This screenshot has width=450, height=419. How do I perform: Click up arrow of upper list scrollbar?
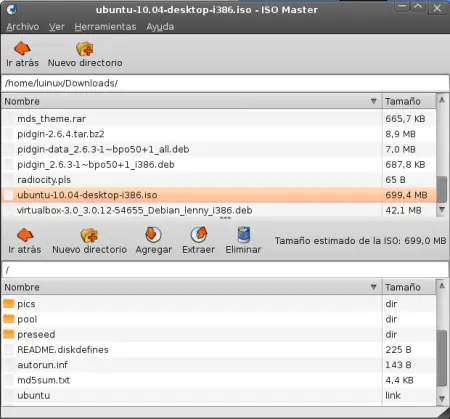pos(442,100)
